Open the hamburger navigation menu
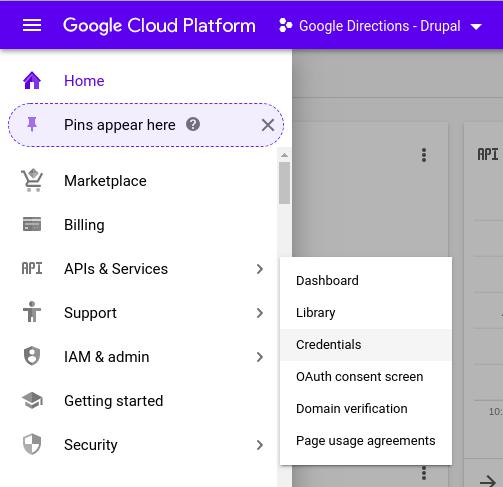Screen dimensions: 503x487 (x=32, y=25)
